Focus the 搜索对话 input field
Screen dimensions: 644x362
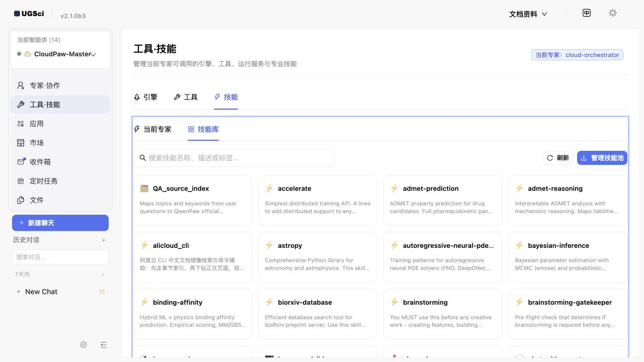[60, 257]
